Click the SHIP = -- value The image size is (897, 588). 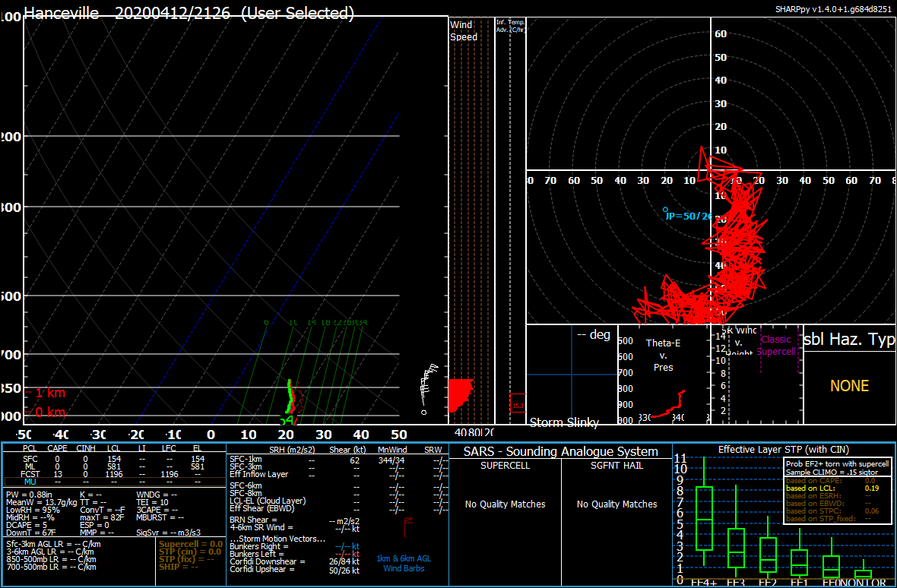click(178, 567)
